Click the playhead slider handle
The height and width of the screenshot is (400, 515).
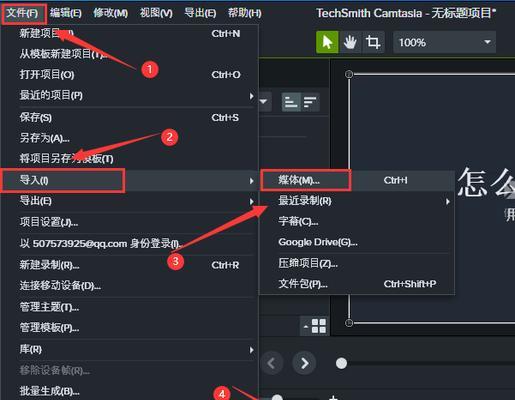coord(341,363)
